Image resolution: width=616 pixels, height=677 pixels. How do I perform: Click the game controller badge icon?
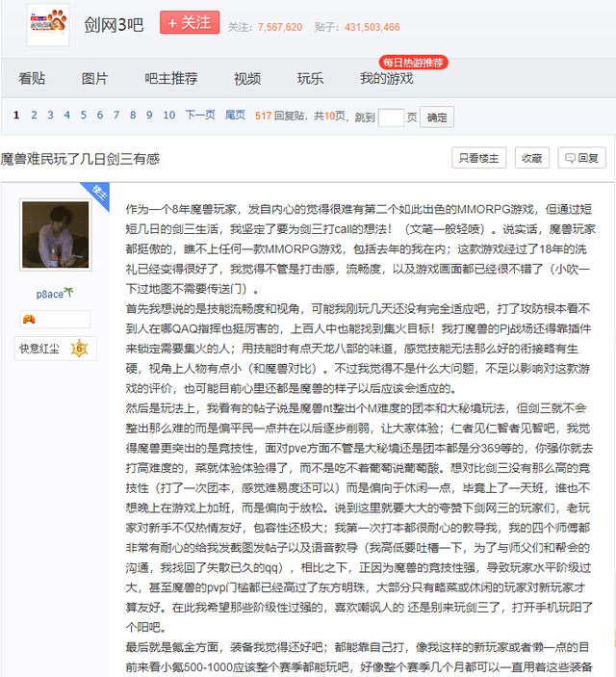29,319
